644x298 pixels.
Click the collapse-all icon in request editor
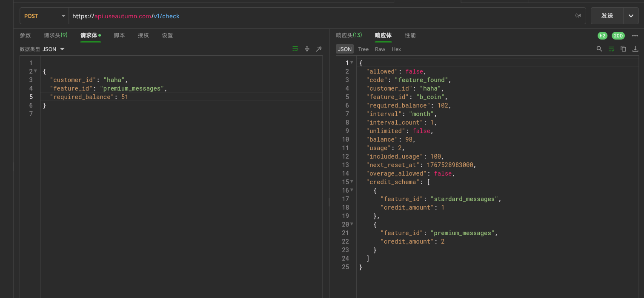pos(307,49)
